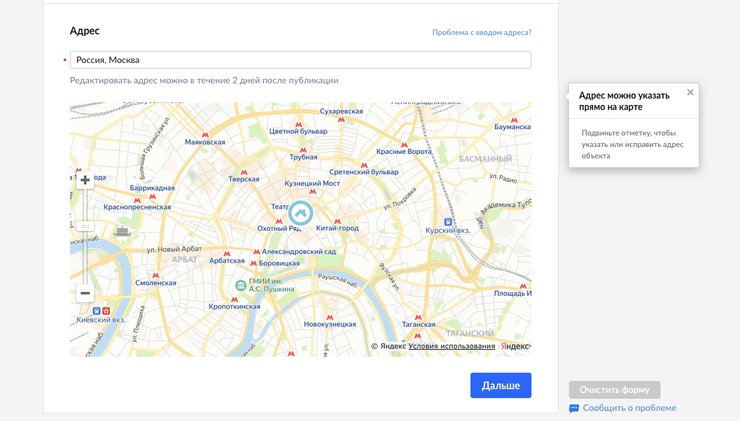The height and width of the screenshot is (421, 740).
Task: Click the ГМИИ им. Пушкина museum icon
Action: coord(240,285)
